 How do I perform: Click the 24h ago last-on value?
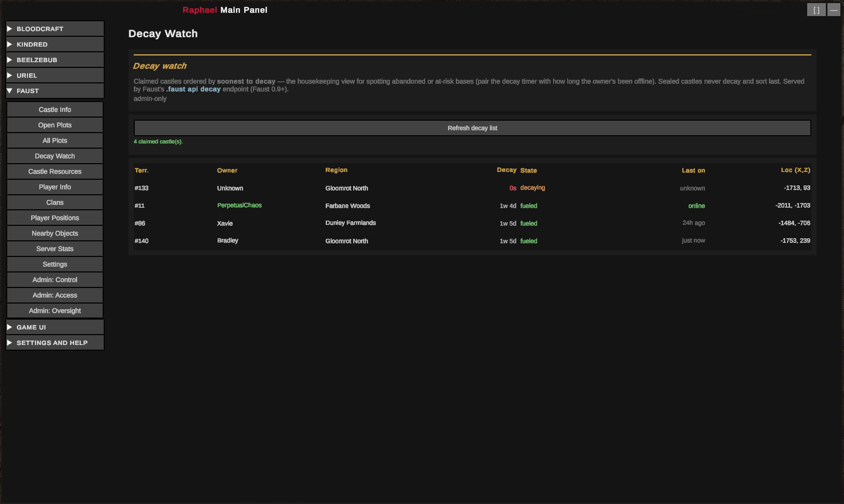(694, 223)
